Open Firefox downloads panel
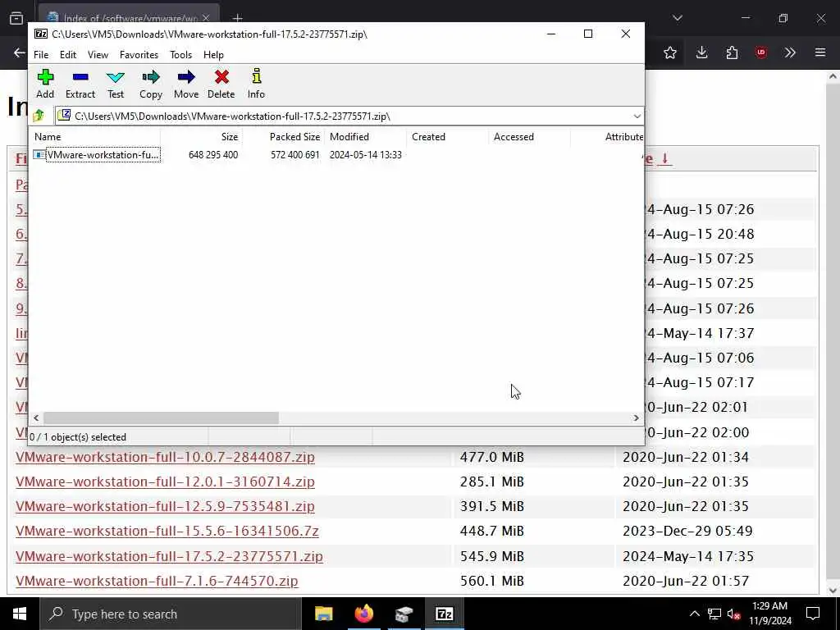Image resolution: width=840 pixels, height=630 pixels. pos(702,52)
